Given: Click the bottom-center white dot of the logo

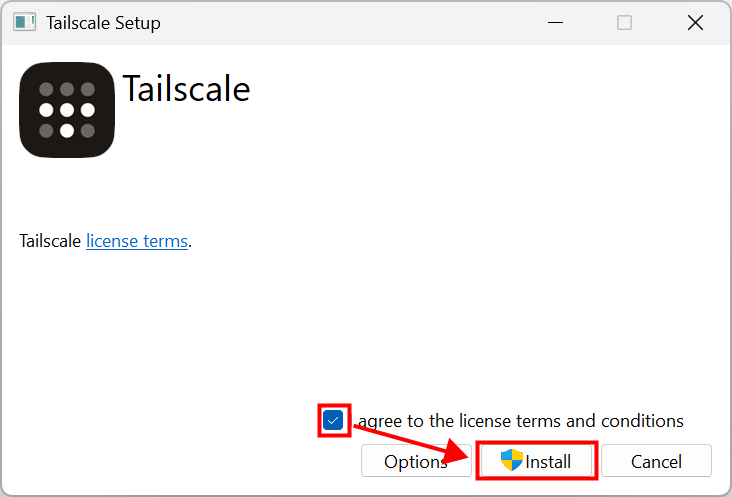Looking at the screenshot, I should 67,130.
